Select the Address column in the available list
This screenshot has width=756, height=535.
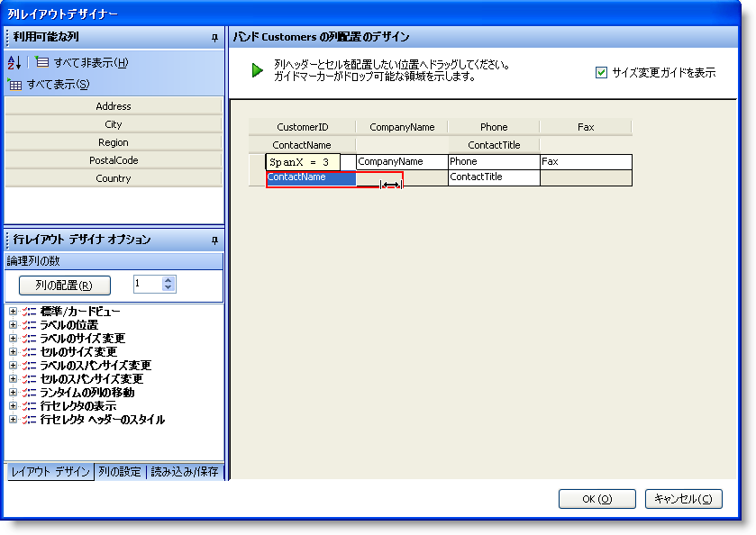(x=113, y=106)
